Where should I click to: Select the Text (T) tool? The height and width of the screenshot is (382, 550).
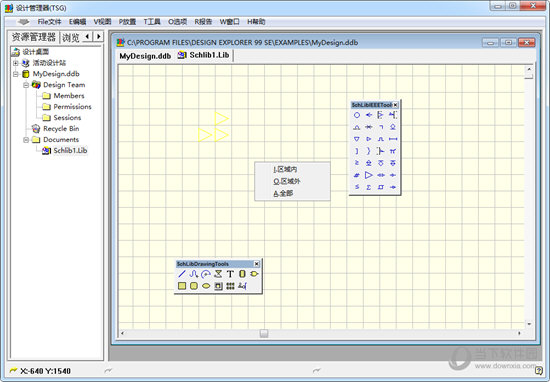click(x=230, y=274)
